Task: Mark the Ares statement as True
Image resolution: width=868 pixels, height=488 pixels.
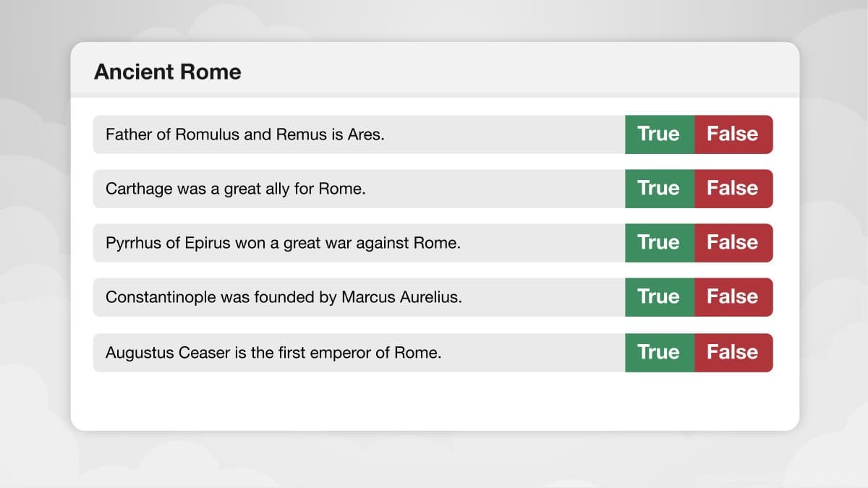Action: [660, 134]
